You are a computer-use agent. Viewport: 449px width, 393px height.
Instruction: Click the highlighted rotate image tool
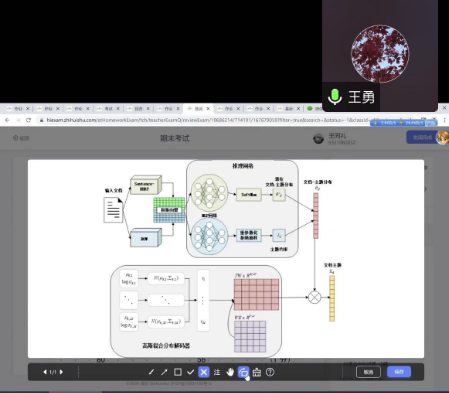[x=243, y=372]
